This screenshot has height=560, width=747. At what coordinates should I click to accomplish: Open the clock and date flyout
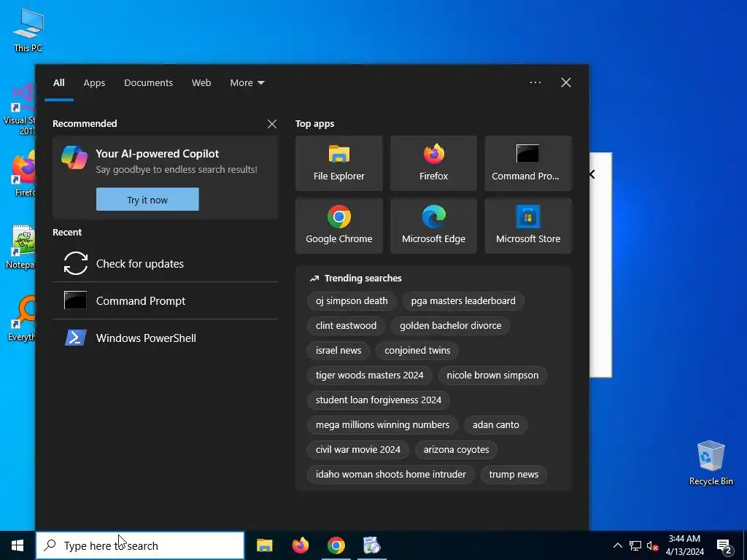684,545
